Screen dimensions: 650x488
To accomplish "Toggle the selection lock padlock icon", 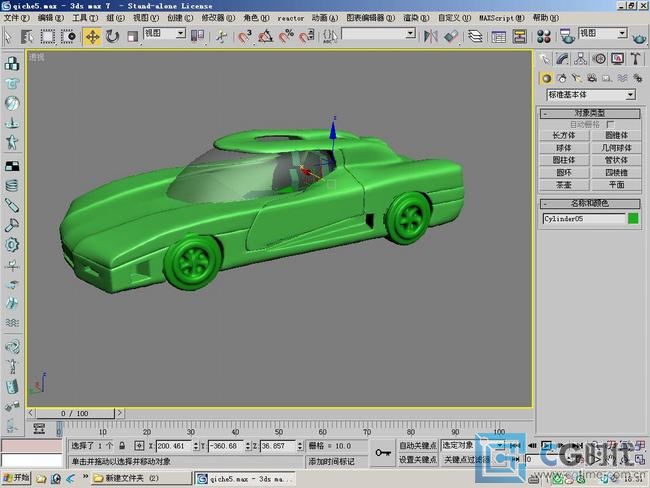I will click(122, 446).
